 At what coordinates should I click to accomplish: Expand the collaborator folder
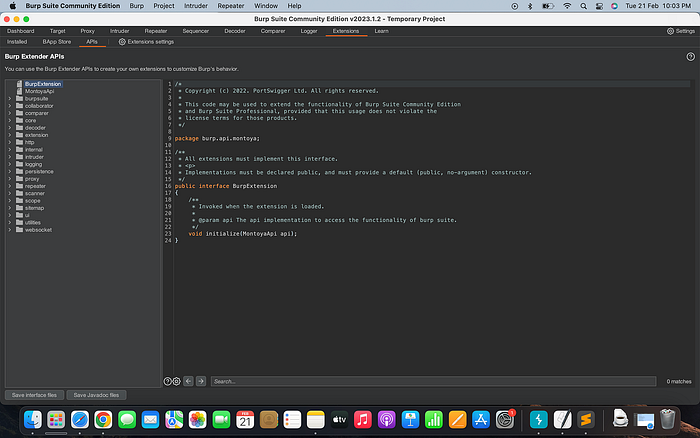point(10,106)
